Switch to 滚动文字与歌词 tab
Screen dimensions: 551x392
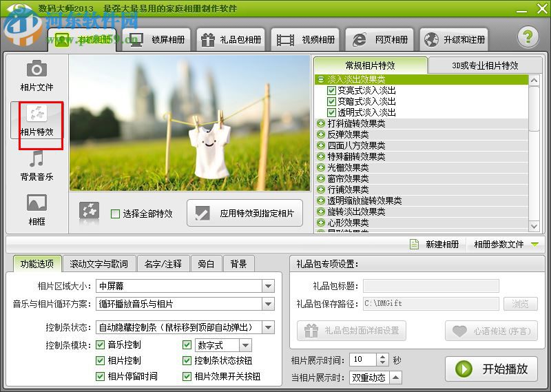pos(98,264)
